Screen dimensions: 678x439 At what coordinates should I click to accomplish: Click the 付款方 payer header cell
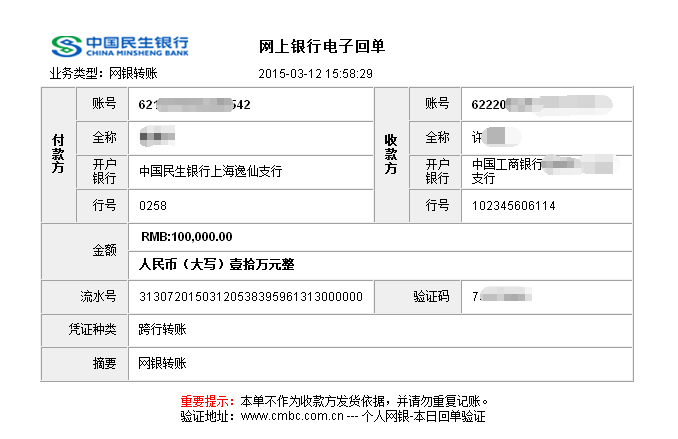[58, 154]
